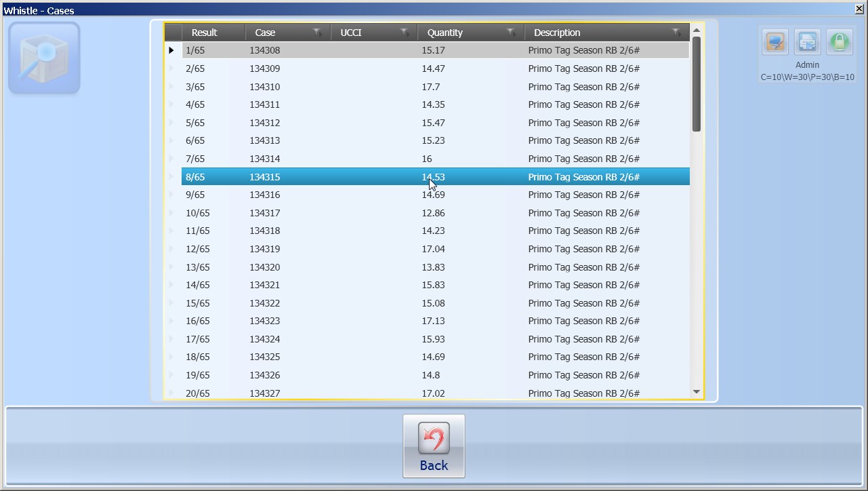Click the computer screen design icon
This screenshot has height=491, width=868.
[x=775, y=42]
